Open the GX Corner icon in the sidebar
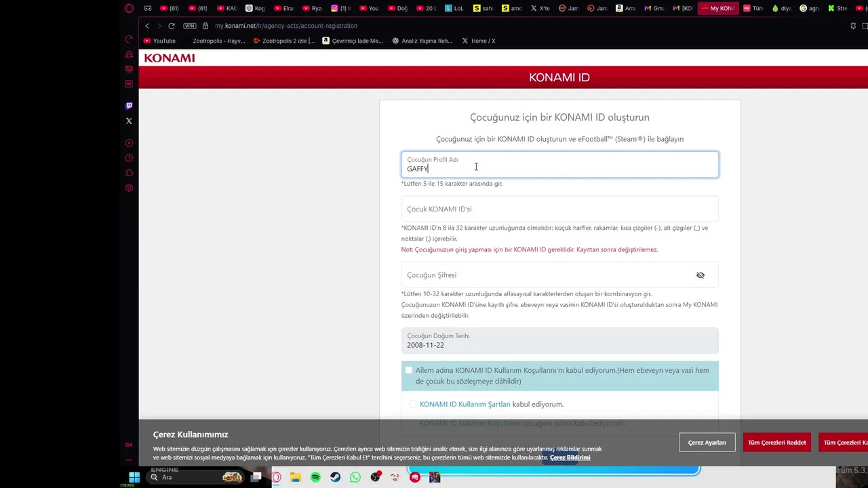The height and width of the screenshot is (488, 868). 129,445
